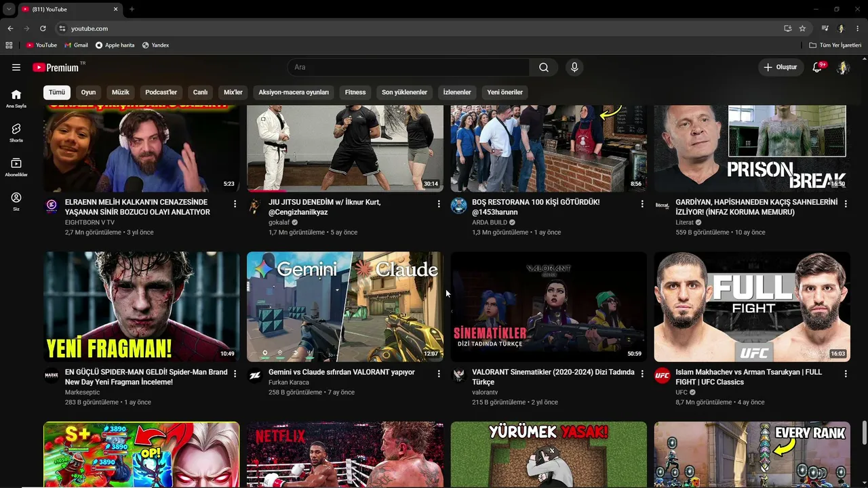Open the YouTube guide hamburger menu

click(x=16, y=67)
